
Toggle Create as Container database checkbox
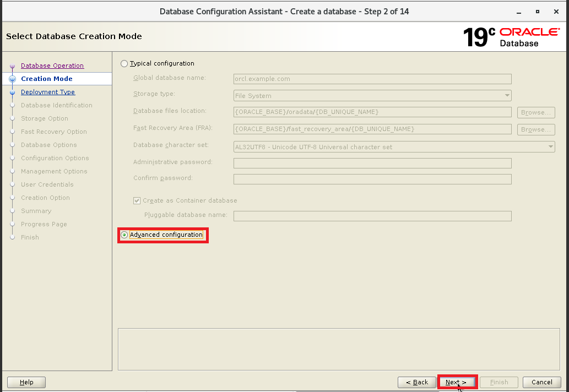137,200
